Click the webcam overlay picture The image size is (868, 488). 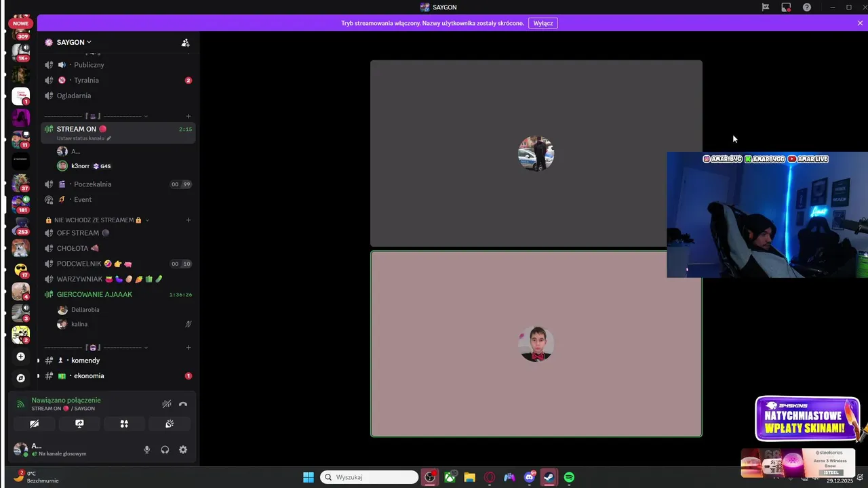click(767, 215)
